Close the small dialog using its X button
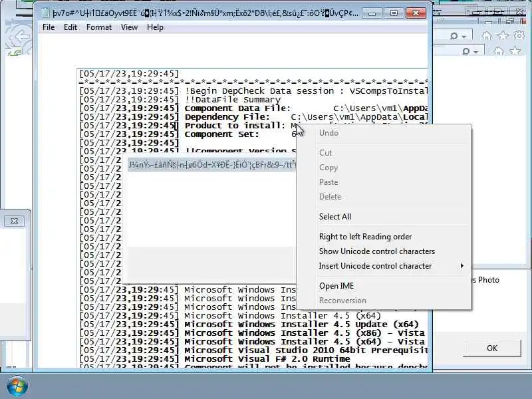The width and height of the screenshot is (532, 399). click(x=14, y=221)
